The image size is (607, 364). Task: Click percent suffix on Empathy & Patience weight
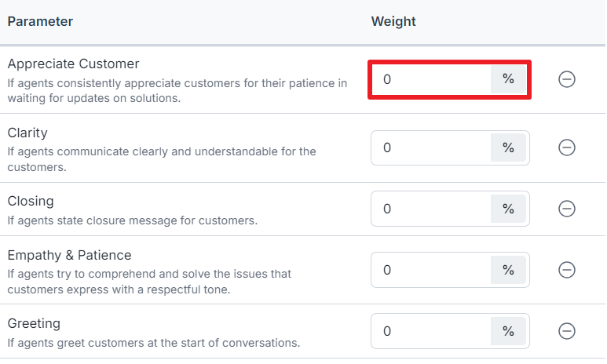(508, 270)
